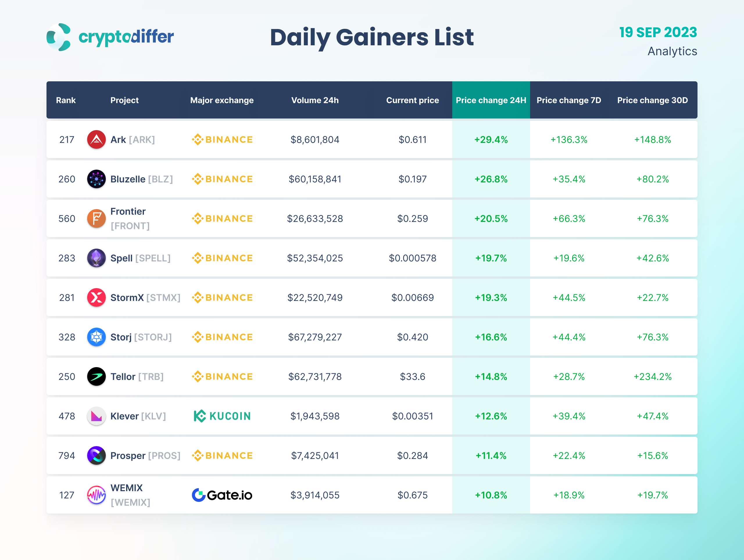Click the orange Frontier F logo
The image size is (744, 560).
[x=96, y=218]
